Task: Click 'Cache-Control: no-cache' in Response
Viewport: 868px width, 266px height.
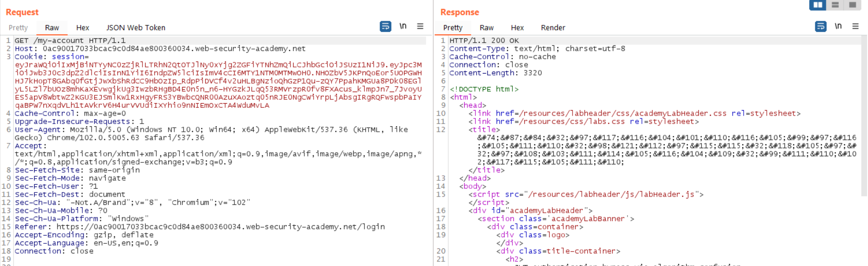Action: [x=503, y=57]
